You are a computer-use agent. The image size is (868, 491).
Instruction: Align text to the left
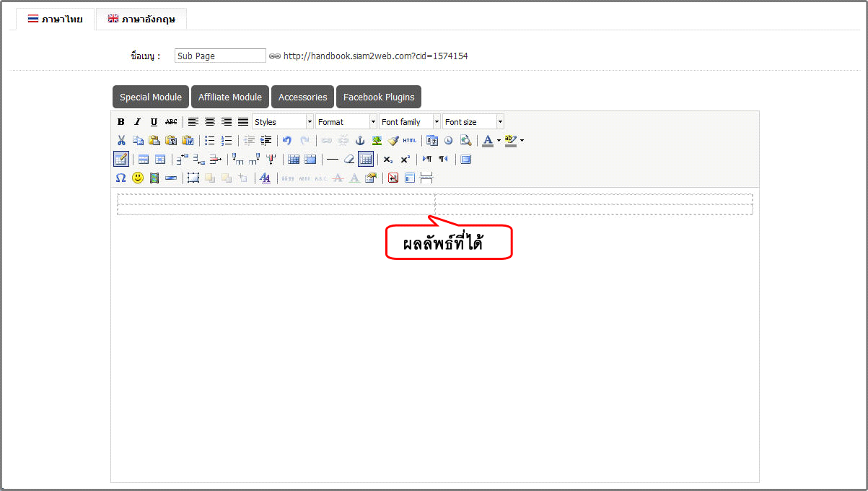(193, 122)
